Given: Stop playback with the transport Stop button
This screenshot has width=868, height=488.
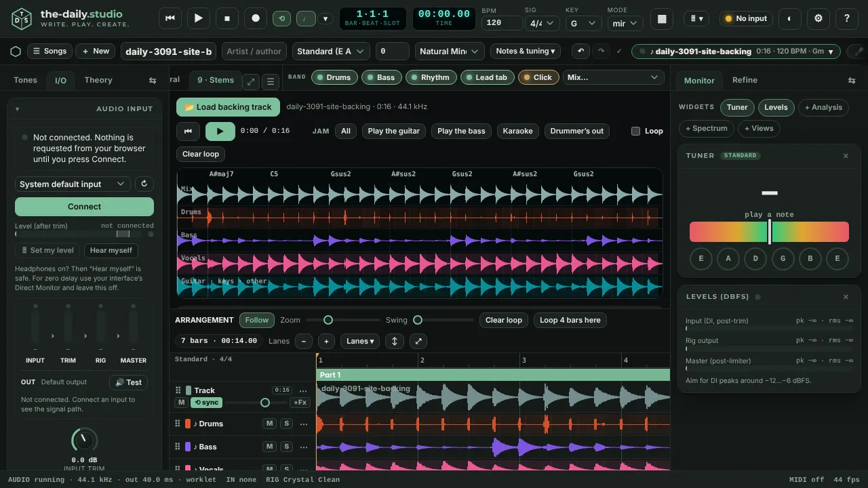Looking at the screenshot, I should coord(227,18).
